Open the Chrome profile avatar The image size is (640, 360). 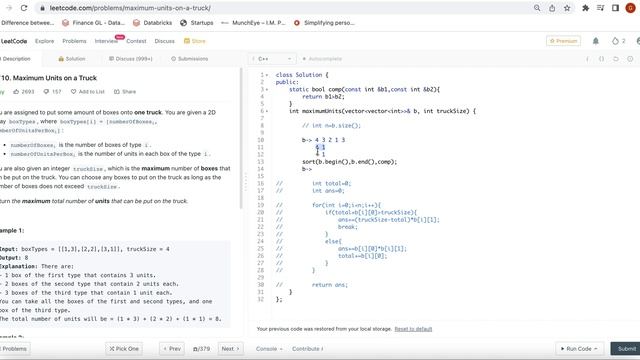tap(631, 8)
